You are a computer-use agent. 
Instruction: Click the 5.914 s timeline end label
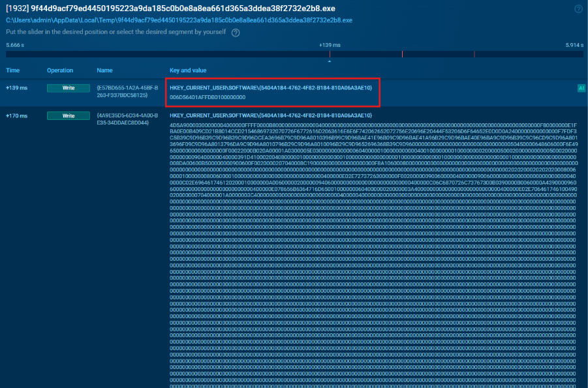point(574,45)
